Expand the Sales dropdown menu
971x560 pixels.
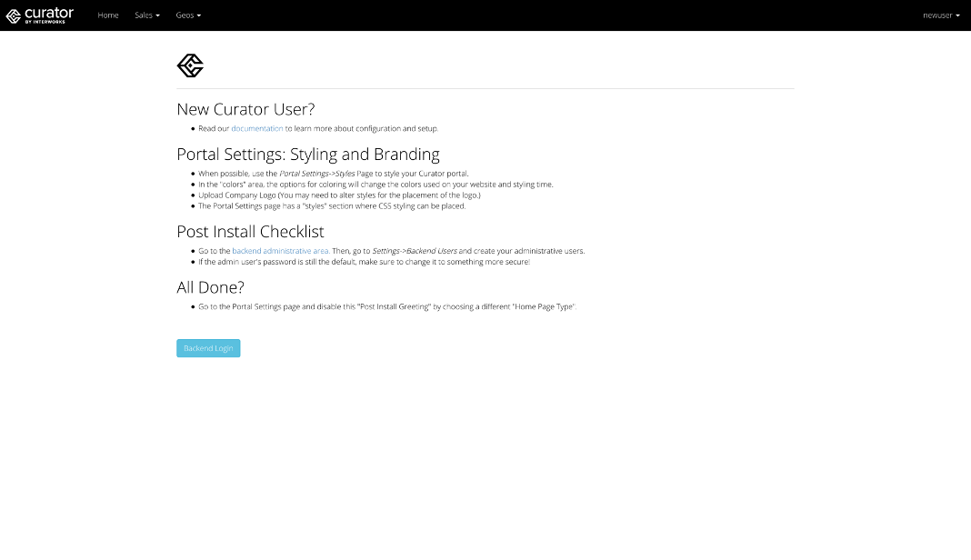point(147,15)
